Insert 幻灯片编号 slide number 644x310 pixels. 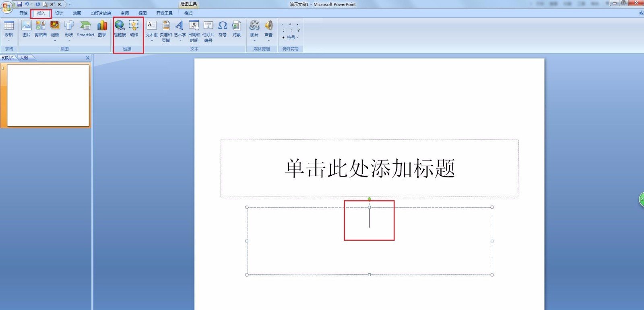[x=208, y=31]
